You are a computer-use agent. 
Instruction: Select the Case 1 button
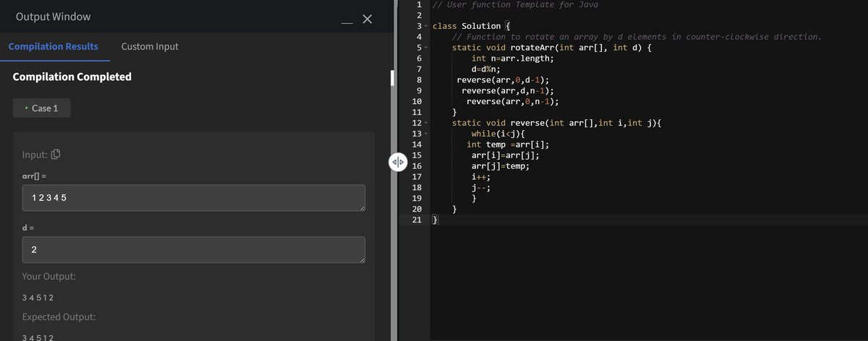tap(42, 108)
